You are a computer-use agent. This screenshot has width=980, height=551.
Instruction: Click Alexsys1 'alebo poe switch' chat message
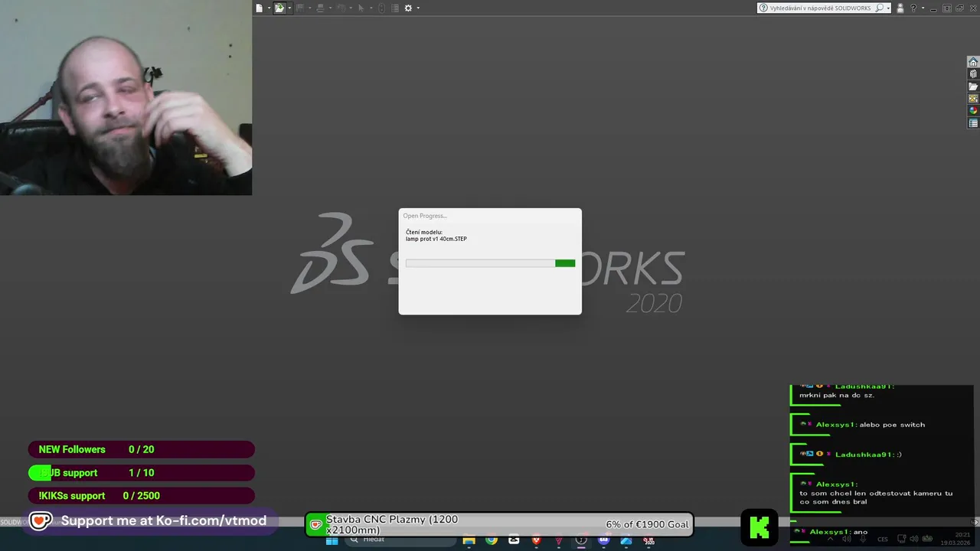870,425
